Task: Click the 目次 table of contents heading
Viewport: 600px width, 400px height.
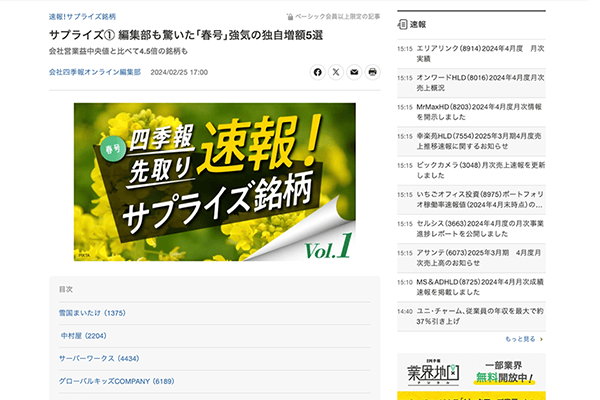Action: click(x=66, y=289)
